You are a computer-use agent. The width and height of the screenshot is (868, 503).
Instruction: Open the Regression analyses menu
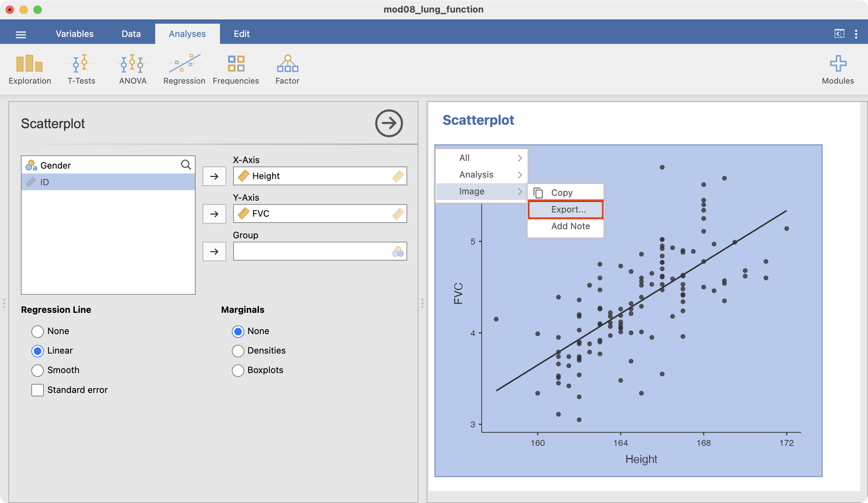[x=184, y=70]
